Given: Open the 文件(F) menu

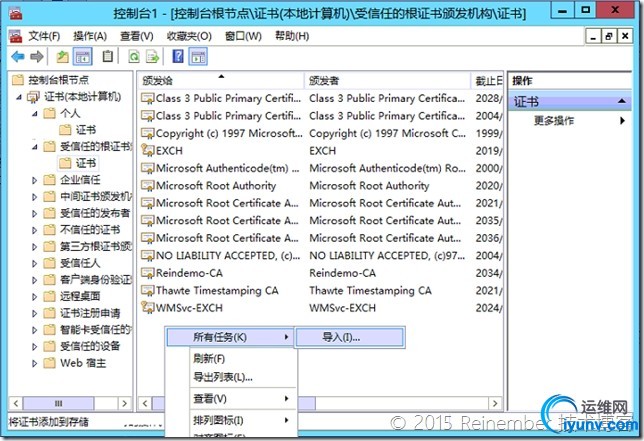Looking at the screenshot, I should pyautogui.click(x=44, y=36).
